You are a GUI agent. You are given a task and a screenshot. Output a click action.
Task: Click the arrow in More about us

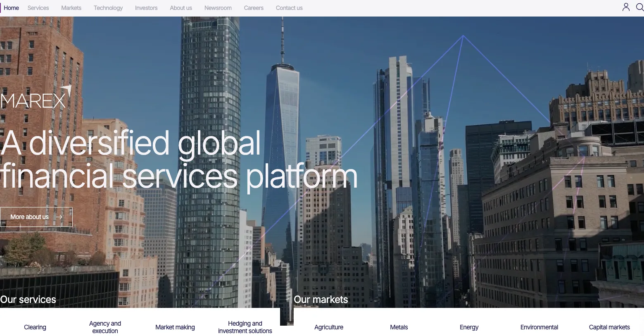click(x=59, y=217)
